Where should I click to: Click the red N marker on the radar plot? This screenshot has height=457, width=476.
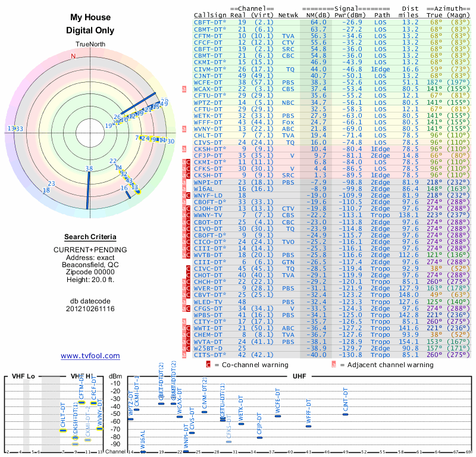point(73,56)
